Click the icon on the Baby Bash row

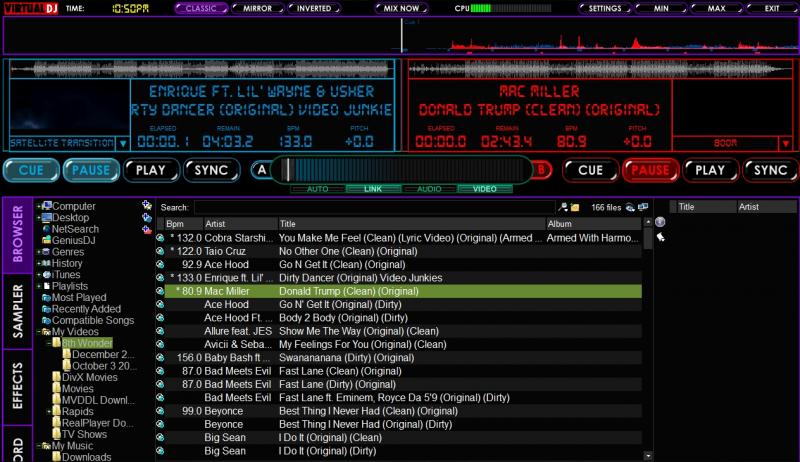tap(160, 357)
